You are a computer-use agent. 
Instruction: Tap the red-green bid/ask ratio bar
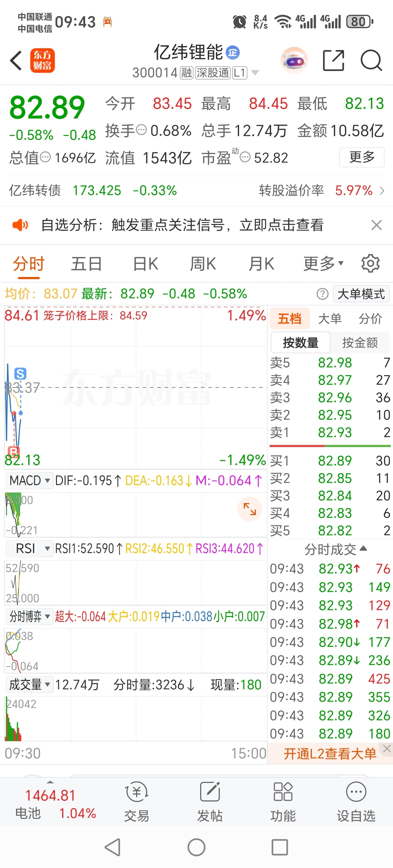point(330,446)
